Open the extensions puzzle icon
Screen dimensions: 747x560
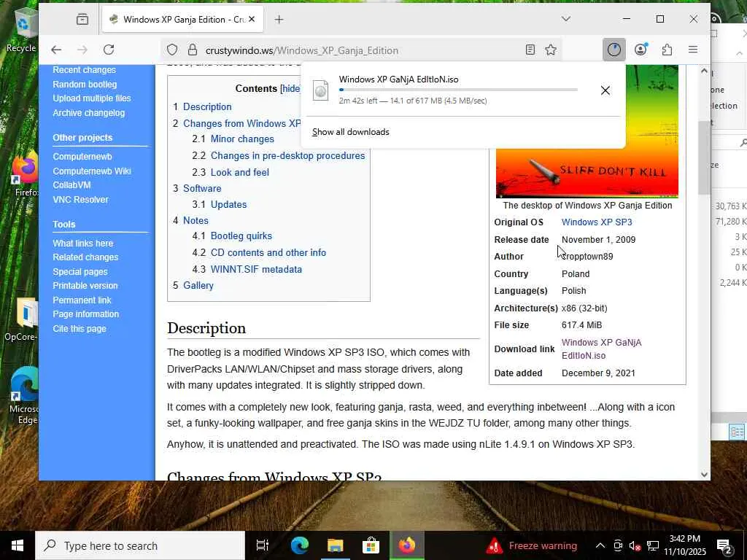click(667, 50)
